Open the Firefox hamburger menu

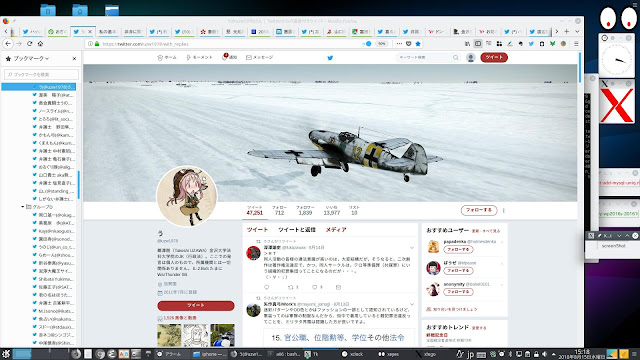pyautogui.click(x=576, y=44)
